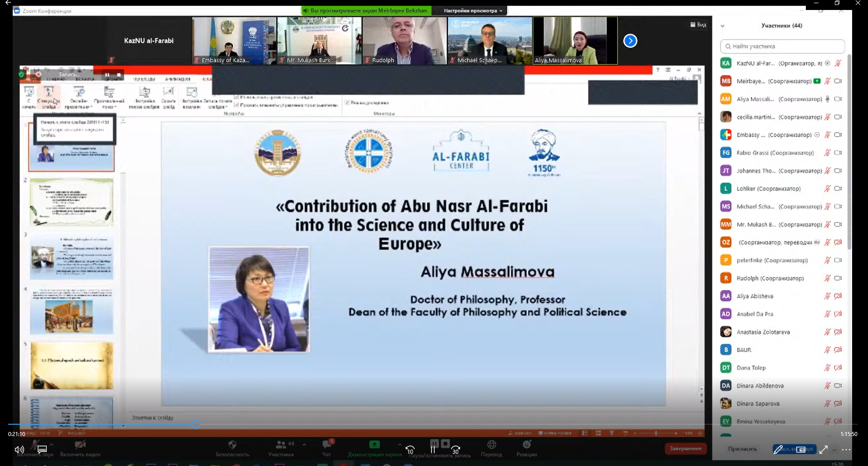This screenshot has height=466, width=868.
Task: Open the Перевод globe icon
Action: pyautogui.click(x=491, y=444)
